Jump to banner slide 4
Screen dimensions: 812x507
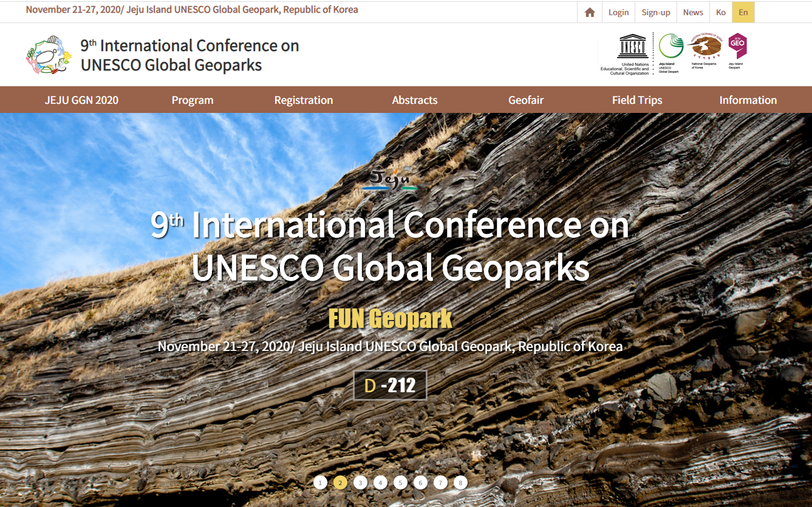380,483
